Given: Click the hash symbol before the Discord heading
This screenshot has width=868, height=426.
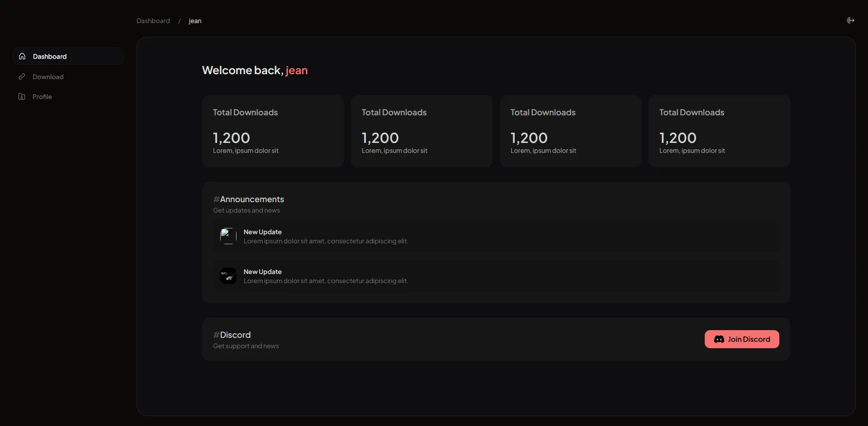Looking at the screenshot, I should click(216, 335).
